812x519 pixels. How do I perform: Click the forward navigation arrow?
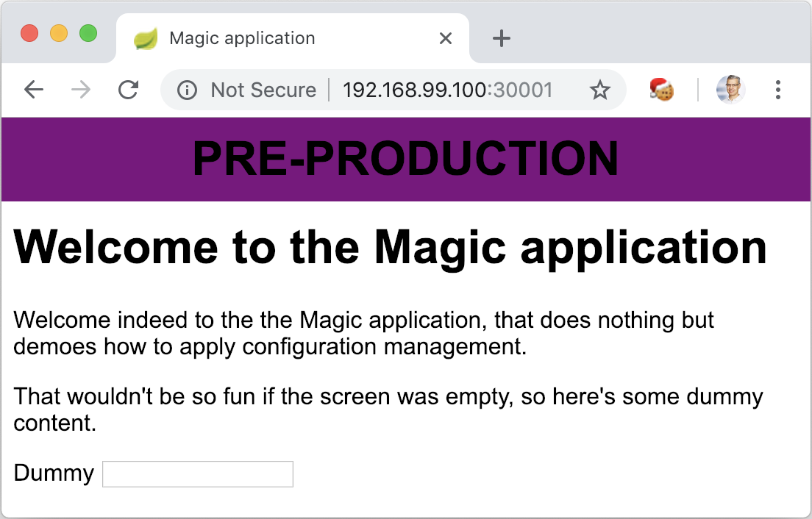[x=81, y=90]
